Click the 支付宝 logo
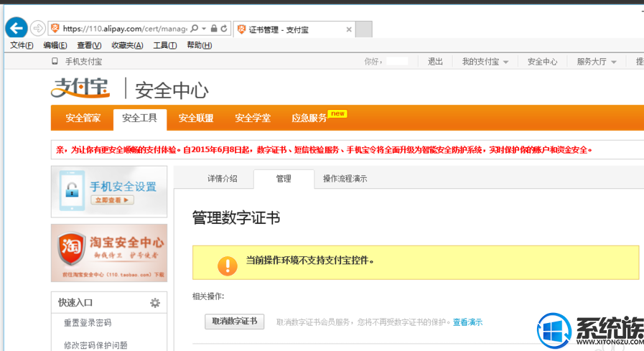This screenshot has height=351, width=644. [80, 88]
